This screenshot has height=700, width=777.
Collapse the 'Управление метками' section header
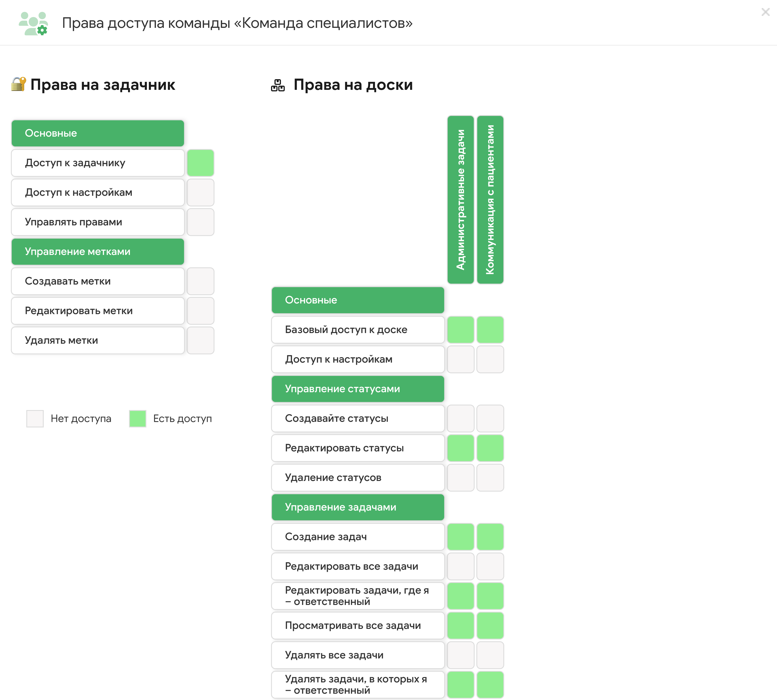tap(98, 252)
